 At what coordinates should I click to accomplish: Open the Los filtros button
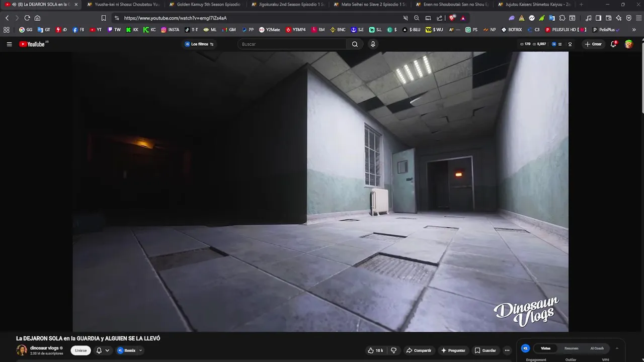(x=199, y=44)
